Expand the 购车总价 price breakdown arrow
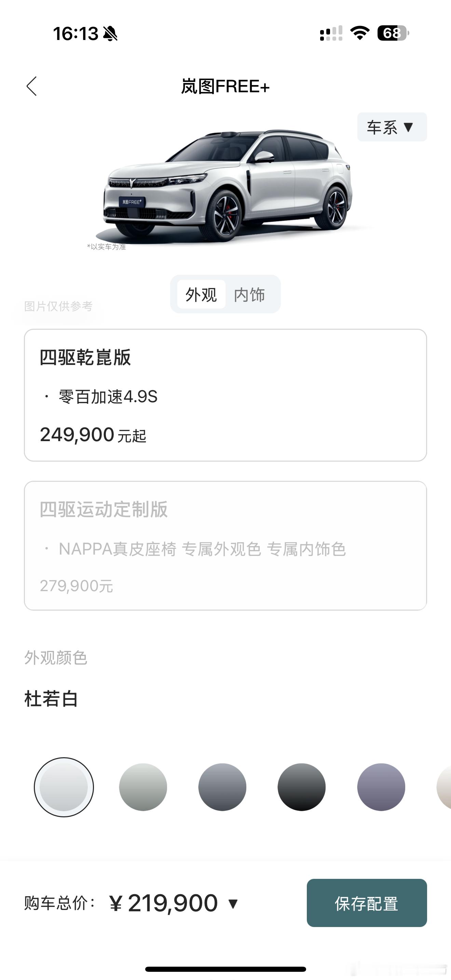The height and width of the screenshot is (980, 451). point(233,903)
